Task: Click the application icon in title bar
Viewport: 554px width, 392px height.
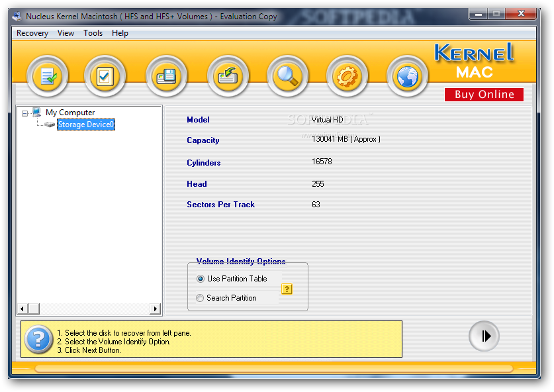Action: click(17, 17)
